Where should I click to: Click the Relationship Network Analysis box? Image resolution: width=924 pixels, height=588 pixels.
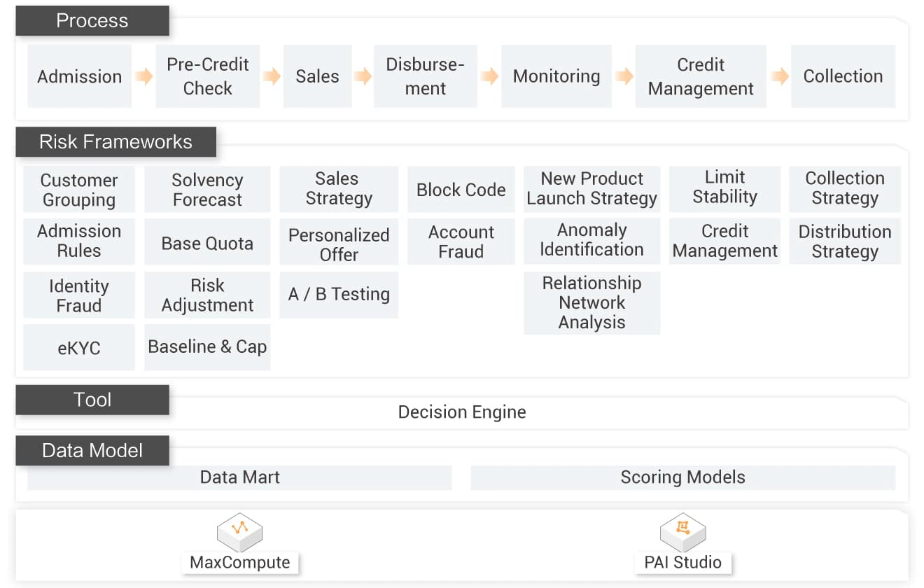[591, 303]
